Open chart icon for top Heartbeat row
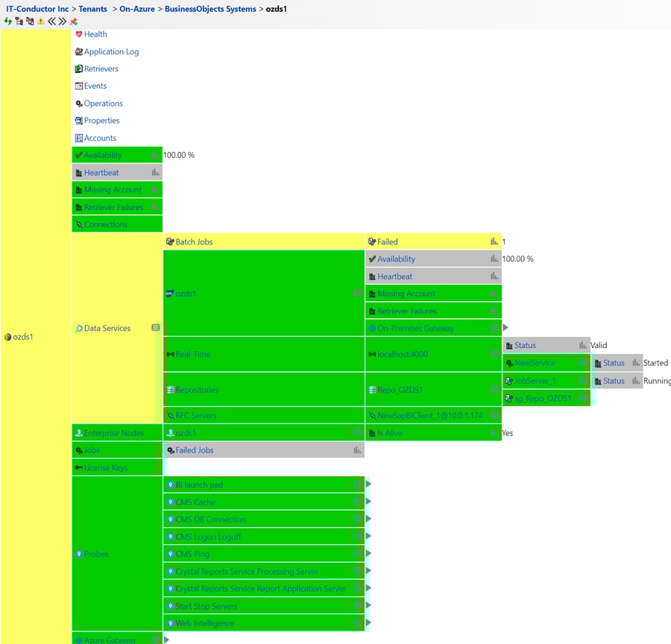Image resolution: width=671 pixels, height=644 pixels. 155,172
